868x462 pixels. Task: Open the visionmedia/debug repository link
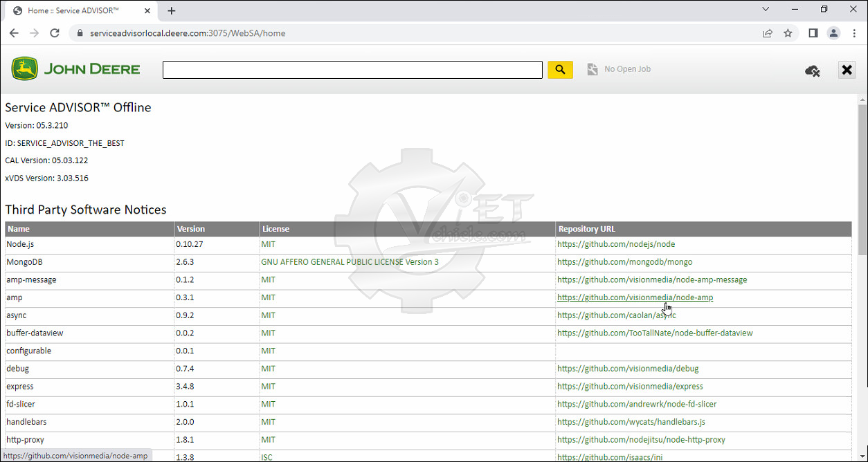628,369
